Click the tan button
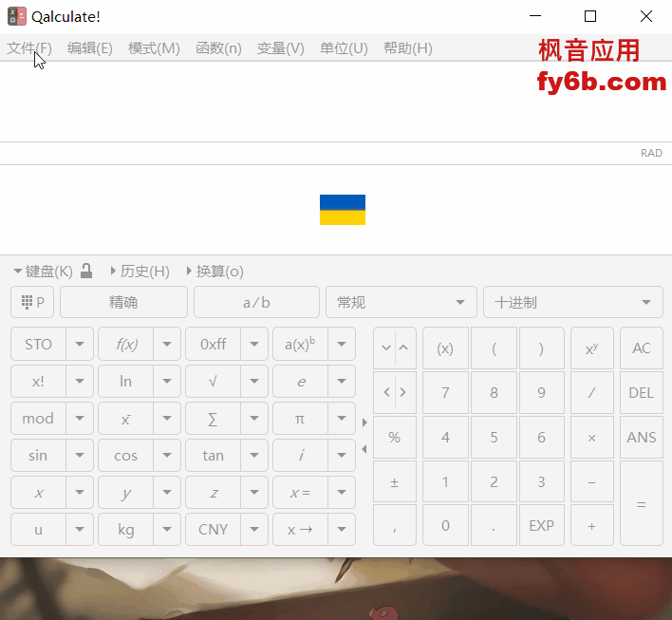The image size is (672, 620). 214,455
